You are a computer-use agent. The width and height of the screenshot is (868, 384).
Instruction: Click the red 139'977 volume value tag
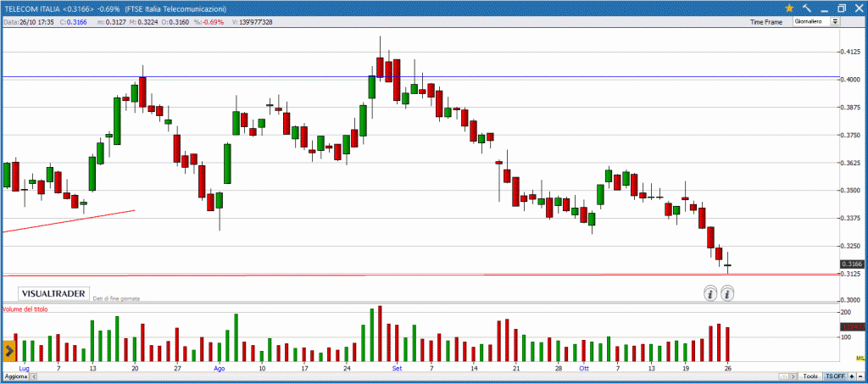(854, 327)
